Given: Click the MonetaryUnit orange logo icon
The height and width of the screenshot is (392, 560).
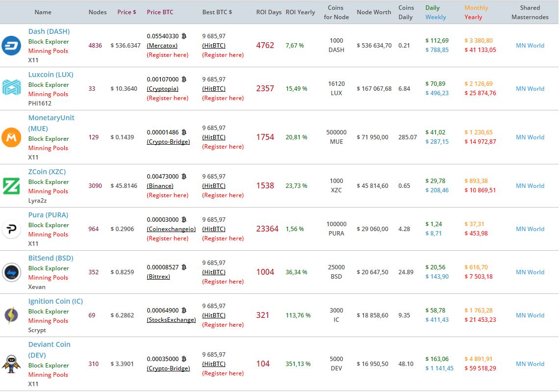Looking at the screenshot, I should 11,137.
